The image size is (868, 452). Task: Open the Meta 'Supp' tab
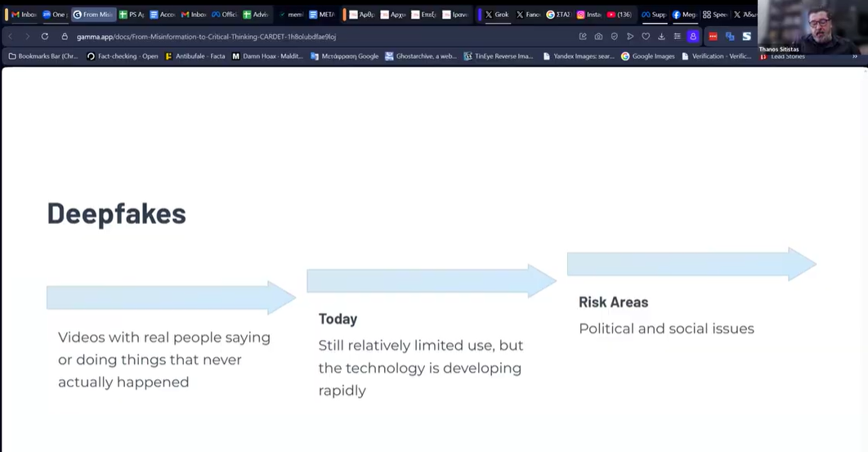click(x=654, y=15)
